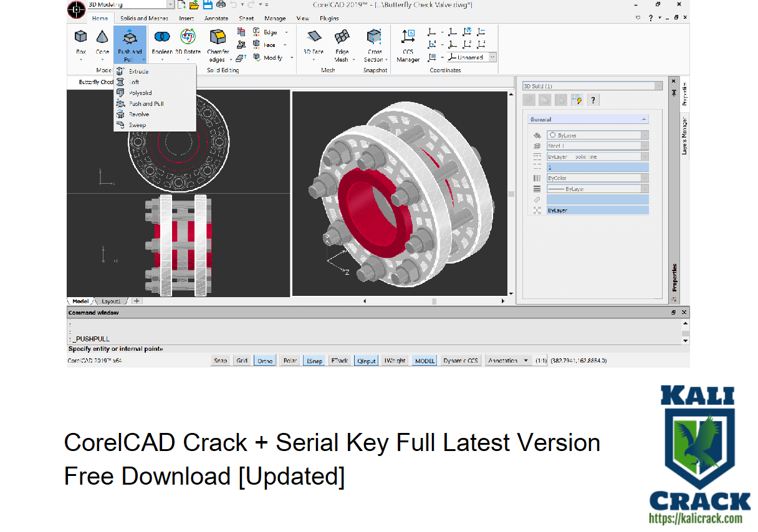Screen dimensions: 758x532
Task: Choose Sweep from the dropdown list
Action: point(154,125)
